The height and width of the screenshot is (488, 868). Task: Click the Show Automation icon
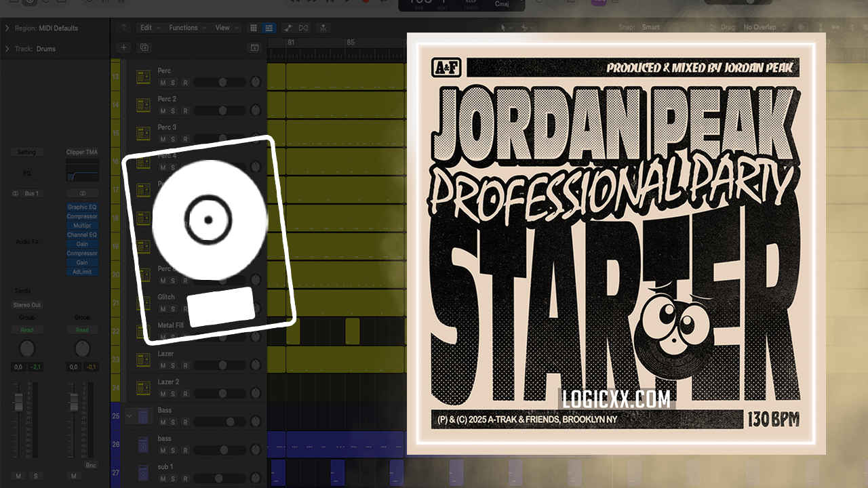coord(288,28)
